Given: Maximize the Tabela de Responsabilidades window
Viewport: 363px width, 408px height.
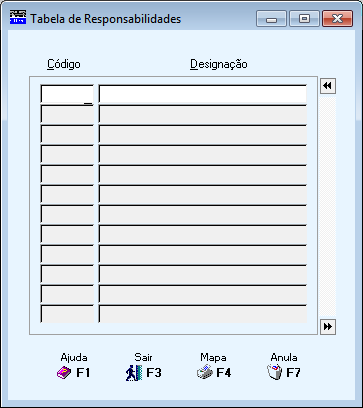Looking at the screenshot, I should (x=304, y=19).
